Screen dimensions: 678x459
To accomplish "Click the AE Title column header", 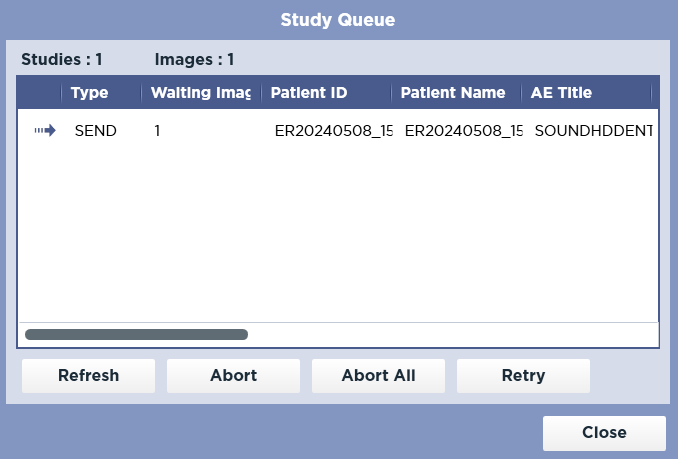I will click(561, 93).
